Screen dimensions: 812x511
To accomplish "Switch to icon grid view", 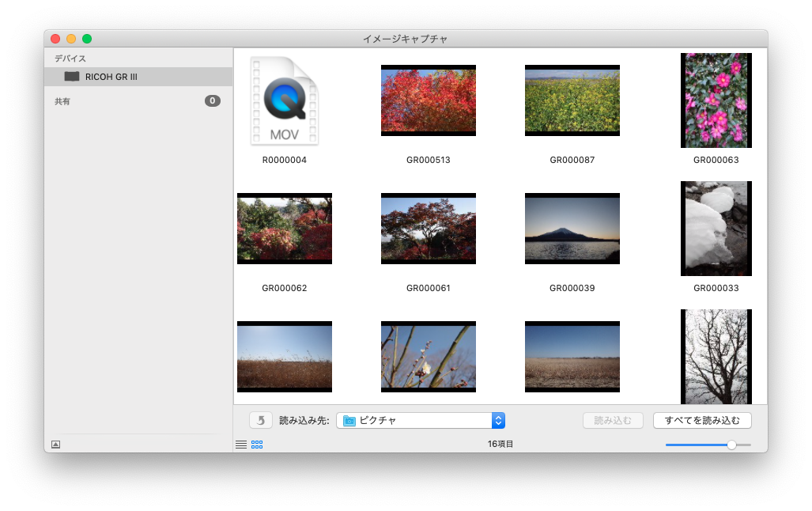I will tap(257, 445).
